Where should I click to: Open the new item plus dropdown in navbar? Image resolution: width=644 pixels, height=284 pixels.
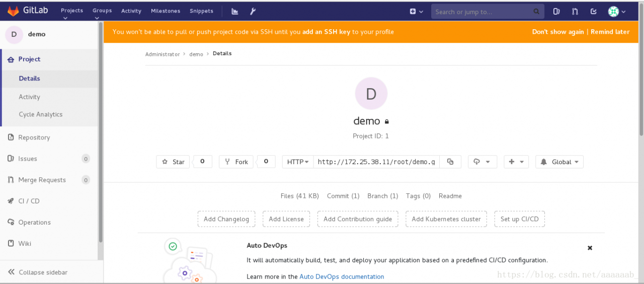(x=416, y=11)
